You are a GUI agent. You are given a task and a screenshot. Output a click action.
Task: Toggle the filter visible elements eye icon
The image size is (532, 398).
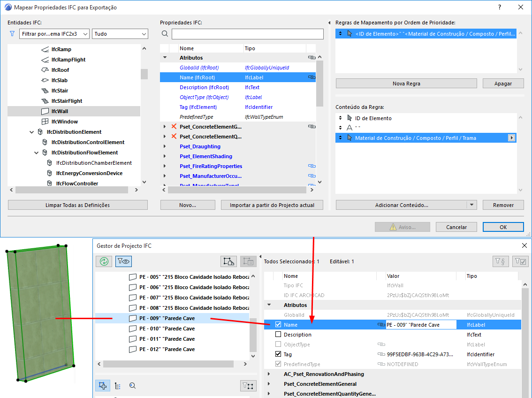[x=123, y=261]
